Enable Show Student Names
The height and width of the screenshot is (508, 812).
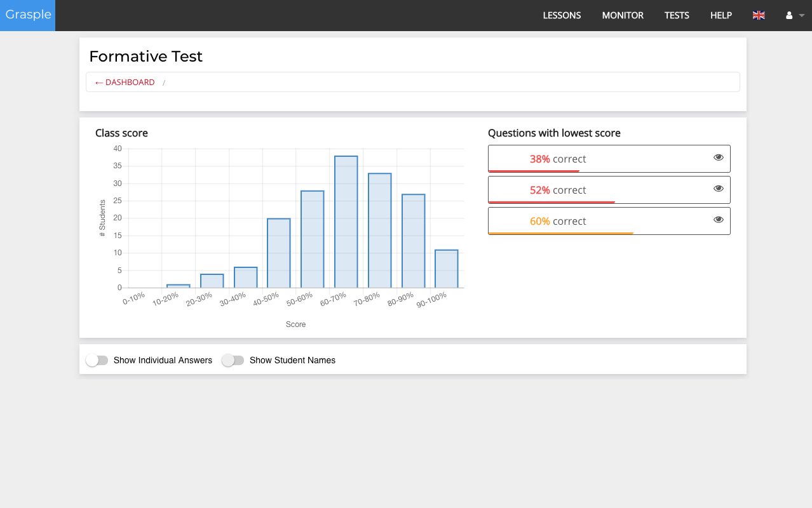click(x=233, y=360)
